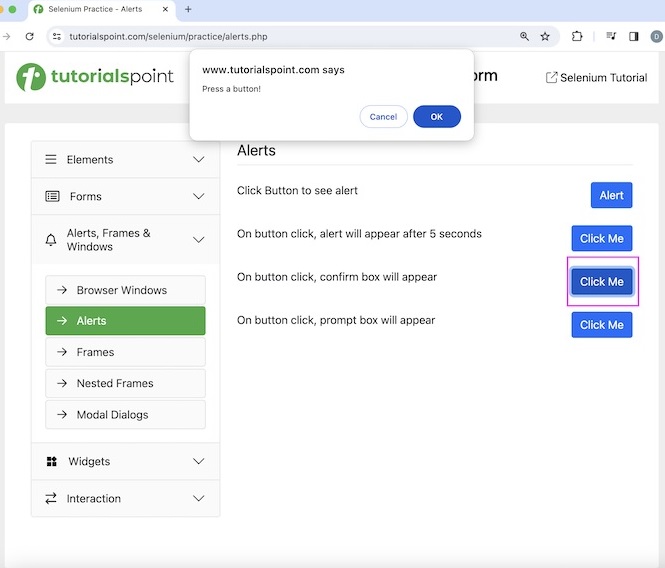This screenshot has height=568, width=665.
Task: Open the Selenium Tutorial link
Action: [x=596, y=78]
